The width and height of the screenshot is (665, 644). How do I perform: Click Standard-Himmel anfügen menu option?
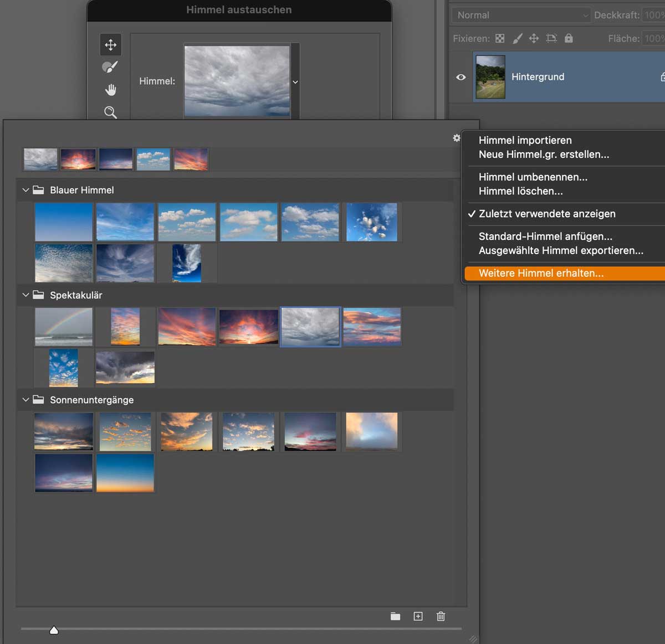[545, 236]
